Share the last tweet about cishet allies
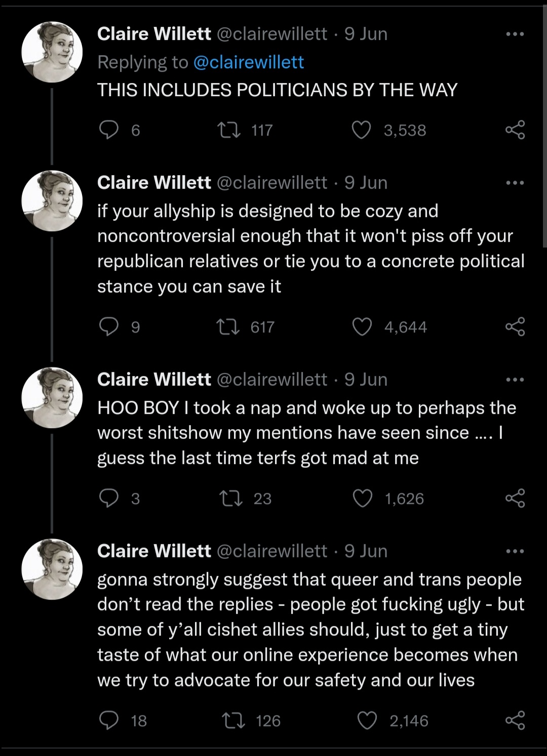This screenshot has height=756, width=547. pos(515,721)
